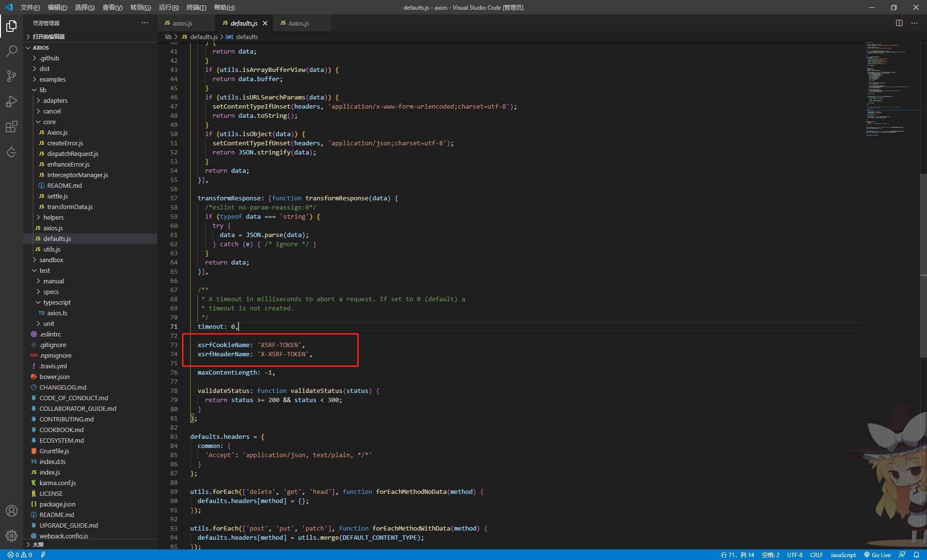The image size is (927, 560).
Task: Open the Source Control view
Action: click(12, 76)
